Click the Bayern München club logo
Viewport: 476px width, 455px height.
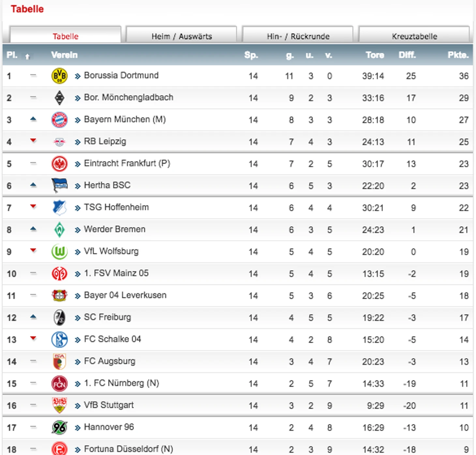(59, 120)
